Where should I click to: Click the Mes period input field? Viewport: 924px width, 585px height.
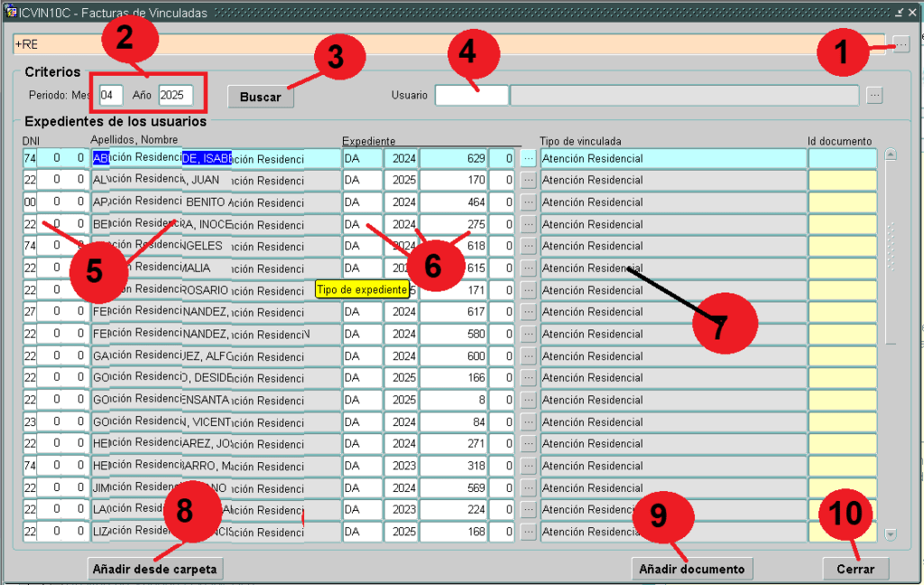click(111, 96)
